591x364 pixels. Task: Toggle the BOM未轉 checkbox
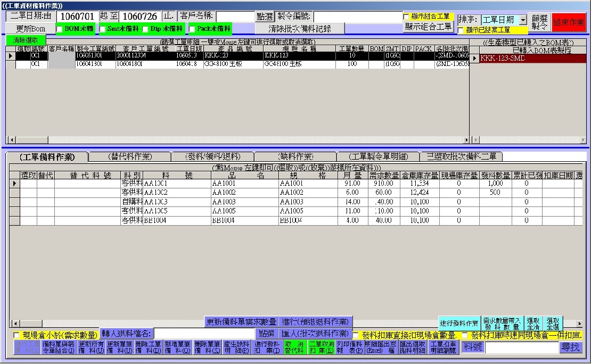tap(59, 29)
